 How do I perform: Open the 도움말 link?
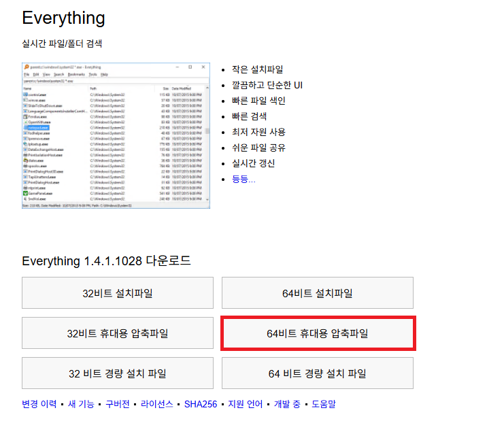pos(324,404)
